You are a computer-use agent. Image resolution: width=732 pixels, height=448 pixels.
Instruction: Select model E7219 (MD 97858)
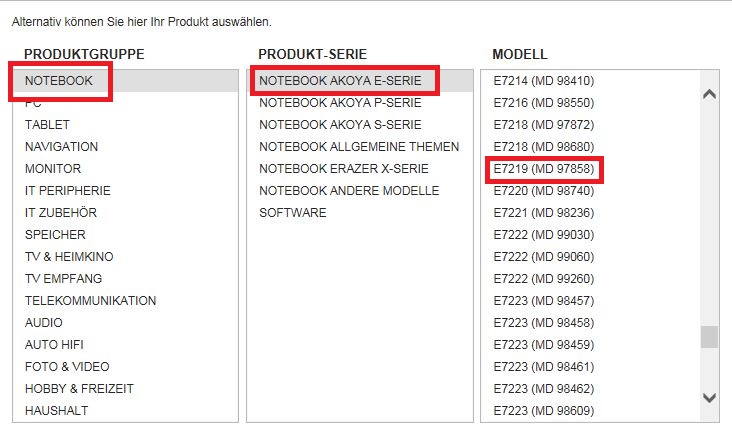tap(544, 169)
